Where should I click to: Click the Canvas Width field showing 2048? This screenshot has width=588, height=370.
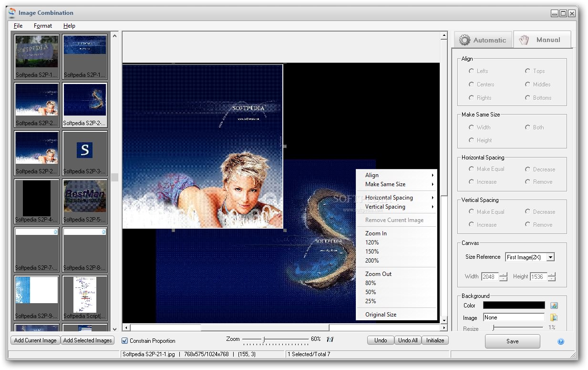point(490,277)
